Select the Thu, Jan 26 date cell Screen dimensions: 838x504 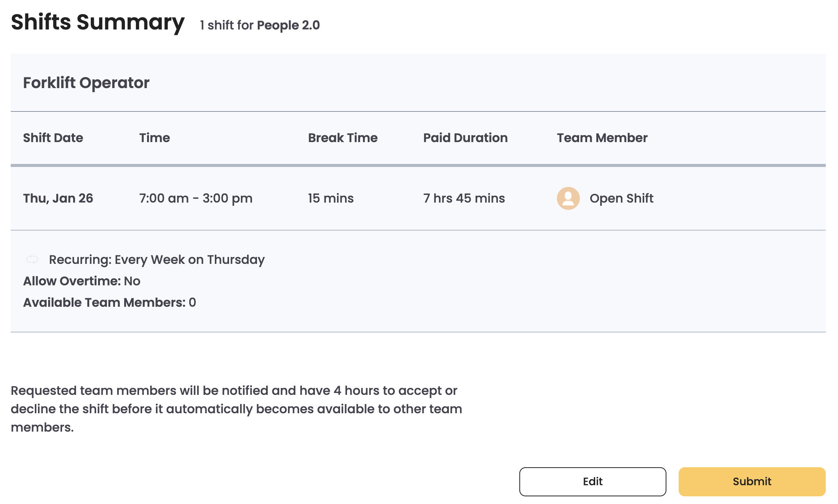tap(58, 198)
